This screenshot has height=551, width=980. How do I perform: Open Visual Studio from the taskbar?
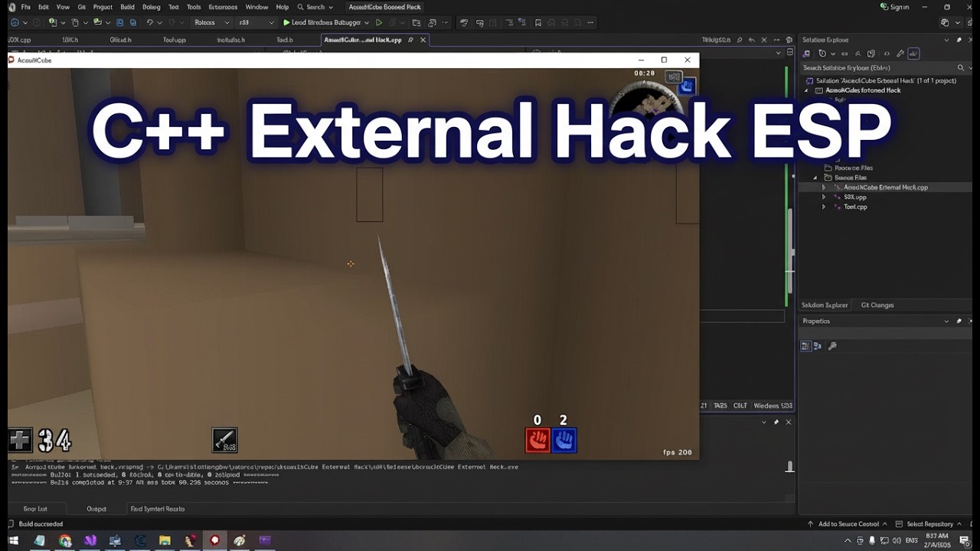tap(90, 540)
